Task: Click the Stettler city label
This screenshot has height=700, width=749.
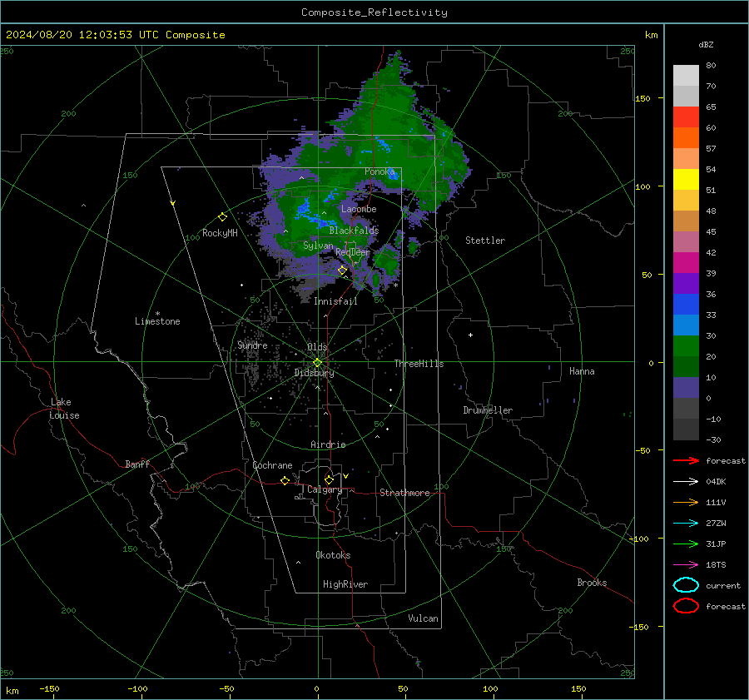Action: click(485, 241)
